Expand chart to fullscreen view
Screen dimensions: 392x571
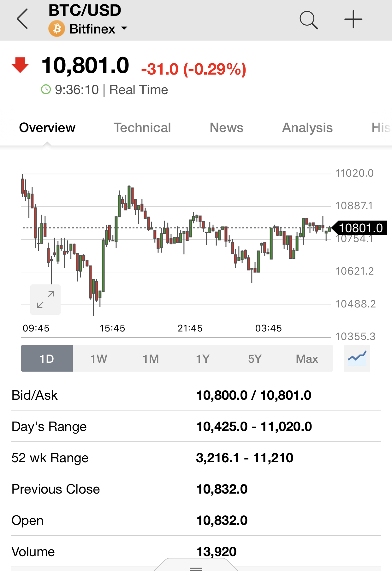[45, 300]
